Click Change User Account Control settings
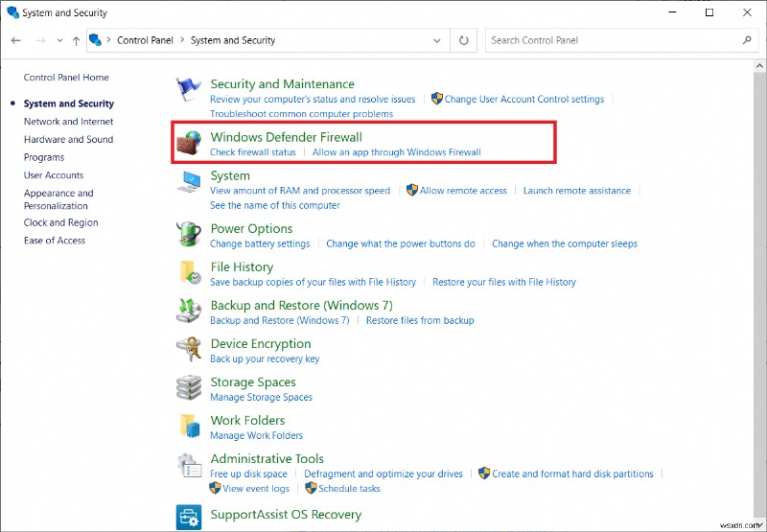This screenshot has height=532, width=767. 523,100
